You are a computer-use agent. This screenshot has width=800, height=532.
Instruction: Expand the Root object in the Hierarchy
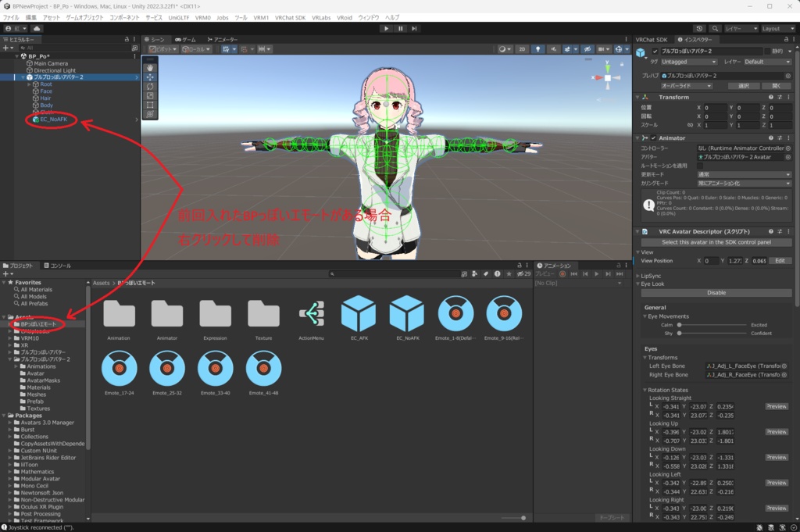tap(29, 84)
